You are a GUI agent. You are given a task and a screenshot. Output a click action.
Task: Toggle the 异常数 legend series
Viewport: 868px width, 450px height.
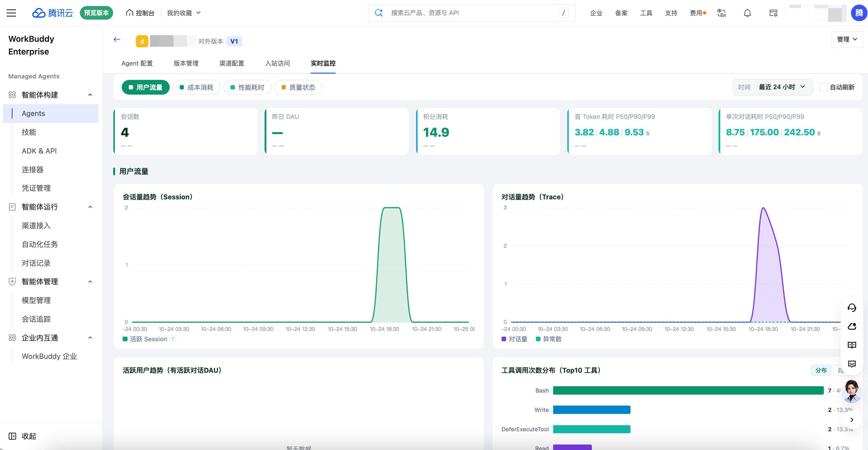549,339
